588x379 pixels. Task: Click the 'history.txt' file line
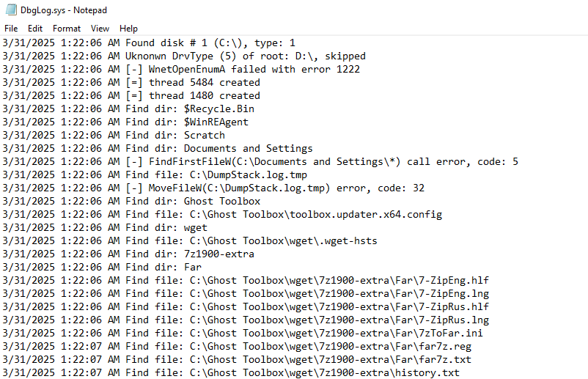292,373
